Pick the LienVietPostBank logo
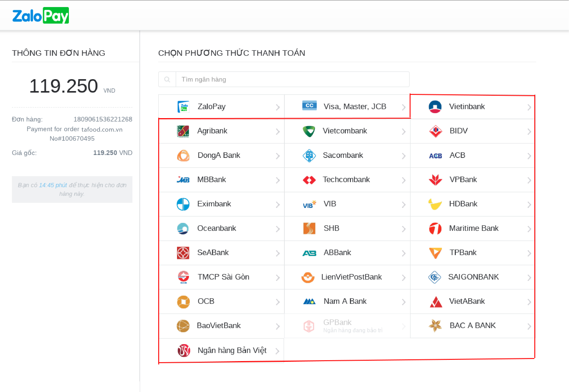Image resolution: width=569 pixels, height=392 pixels. click(308, 278)
